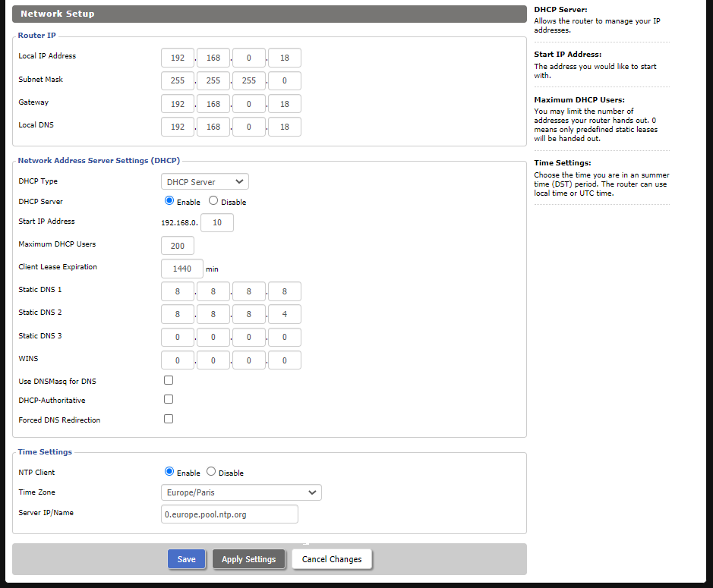Screen dimensions: 713x588
Task: Click the Maximum DHCP Users: help heading
Action: [x=579, y=99]
